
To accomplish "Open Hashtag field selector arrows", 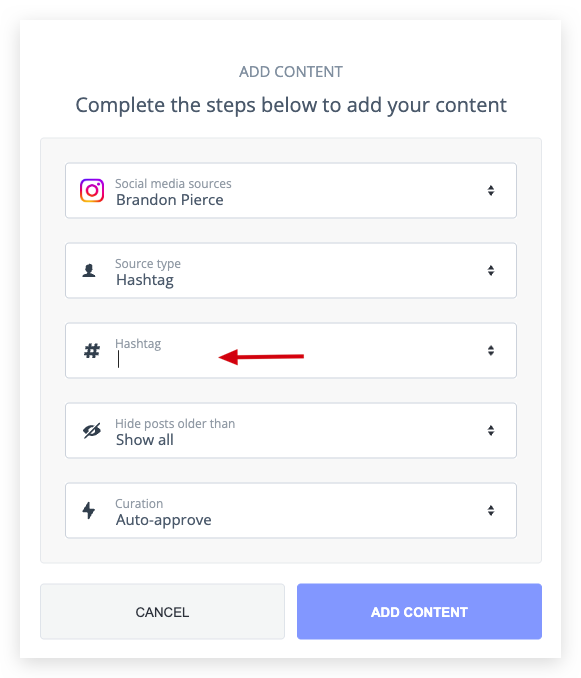I will coord(491,351).
